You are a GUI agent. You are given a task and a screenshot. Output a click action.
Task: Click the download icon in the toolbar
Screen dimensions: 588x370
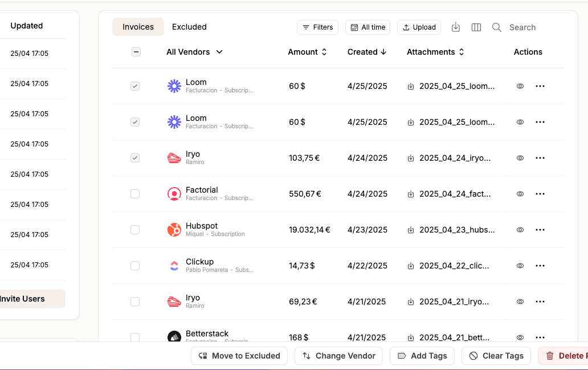click(x=455, y=27)
